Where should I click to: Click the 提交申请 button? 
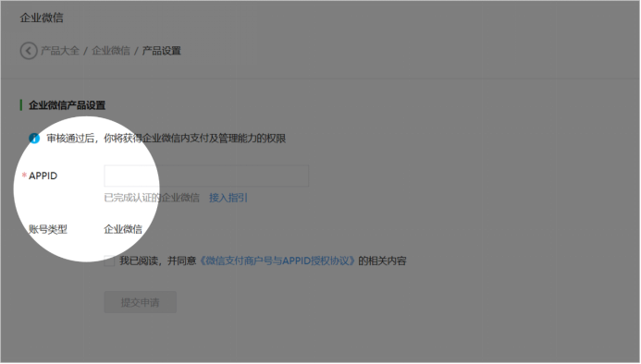[141, 302]
